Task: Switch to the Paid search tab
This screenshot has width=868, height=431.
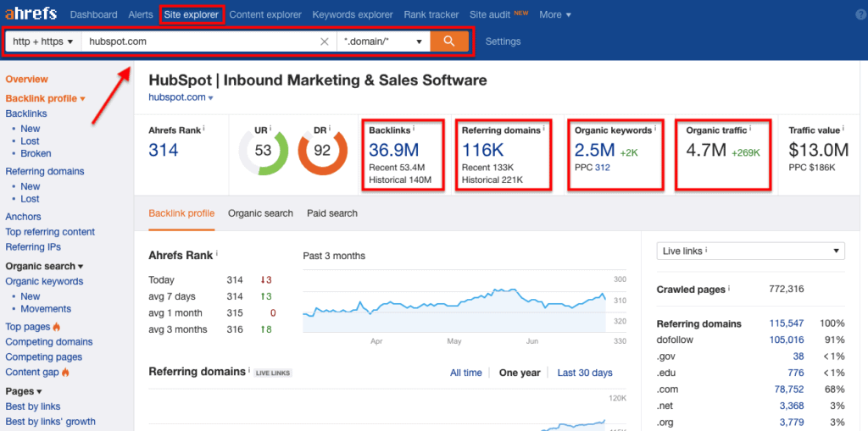Action: click(x=332, y=213)
